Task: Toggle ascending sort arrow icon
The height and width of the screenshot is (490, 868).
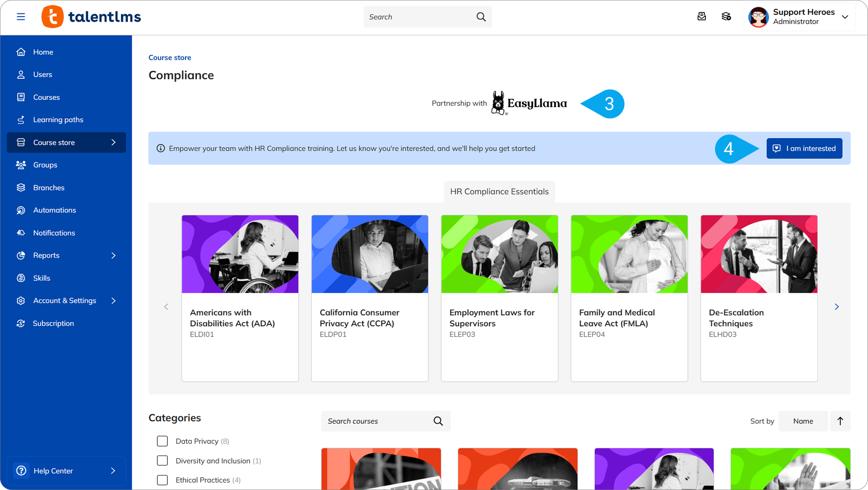Action: pos(840,421)
